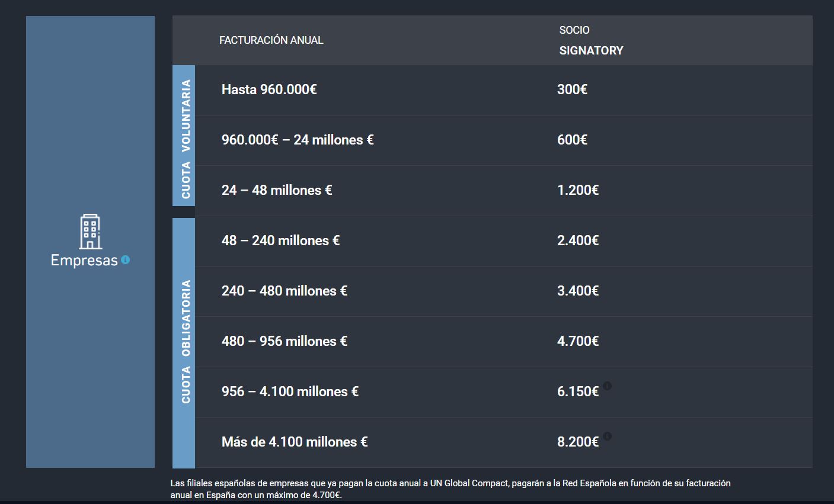Click the SIGNATORY column header
Viewport: 834px width, 504px height.
(591, 51)
